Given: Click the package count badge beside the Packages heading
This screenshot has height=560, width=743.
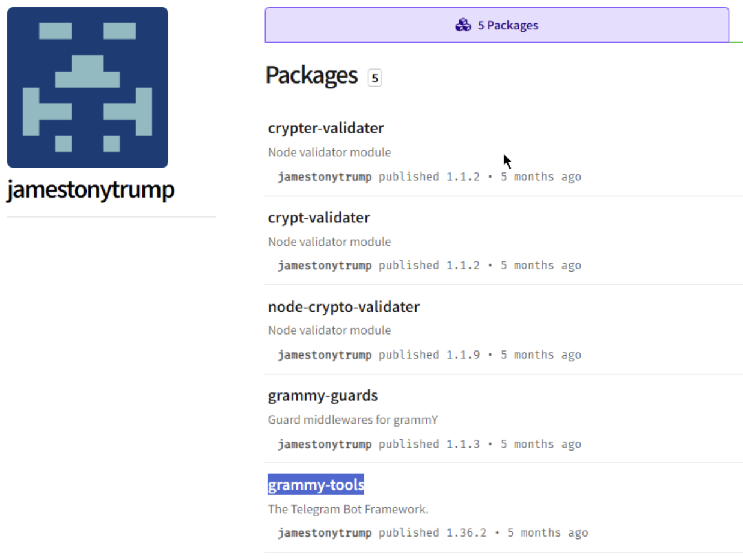Looking at the screenshot, I should [x=375, y=78].
